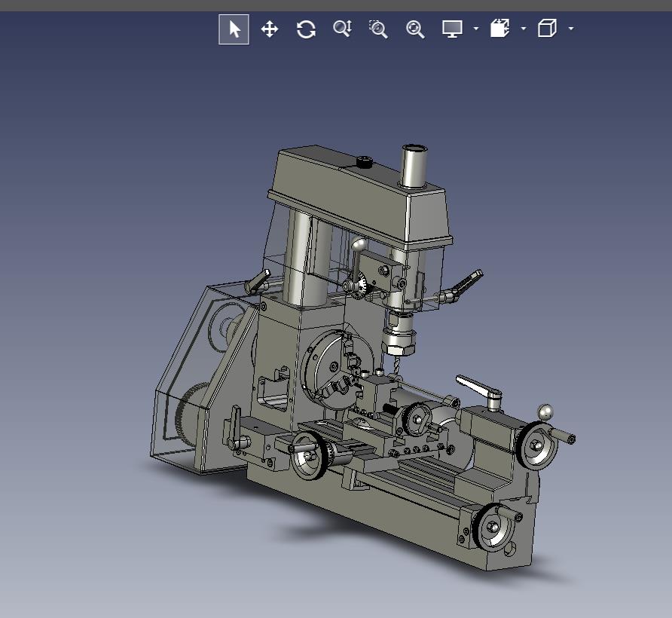Click the display monitor icon

[452, 29]
